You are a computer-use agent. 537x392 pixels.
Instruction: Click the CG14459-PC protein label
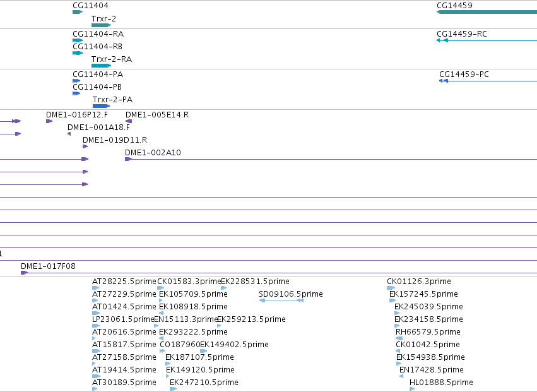coord(464,74)
